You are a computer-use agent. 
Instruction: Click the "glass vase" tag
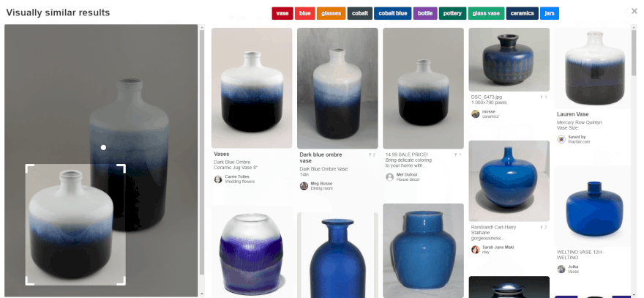coord(486,13)
